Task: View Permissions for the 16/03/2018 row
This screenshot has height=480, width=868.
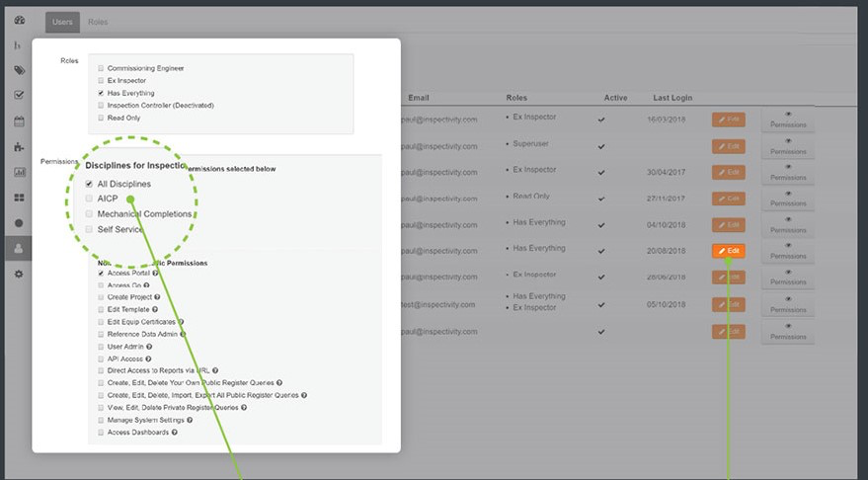Action: [788, 120]
